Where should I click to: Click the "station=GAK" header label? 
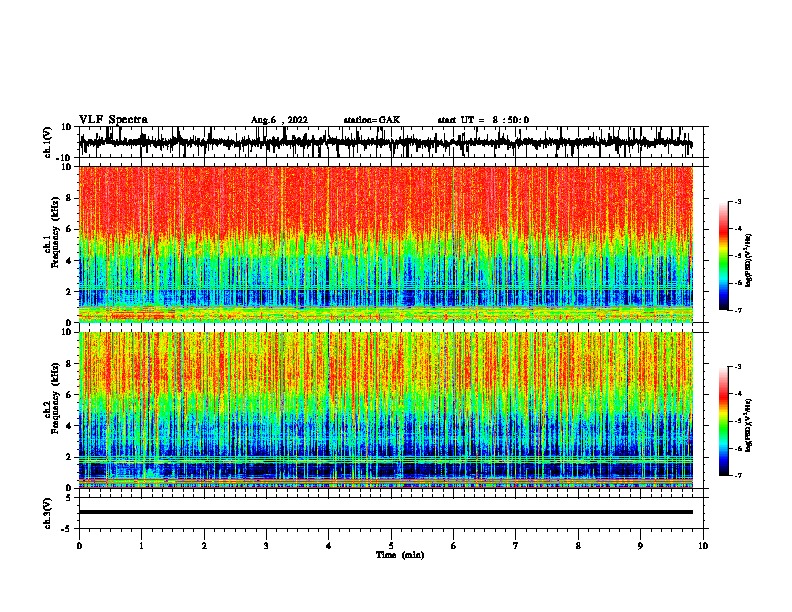click(x=372, y=120)
